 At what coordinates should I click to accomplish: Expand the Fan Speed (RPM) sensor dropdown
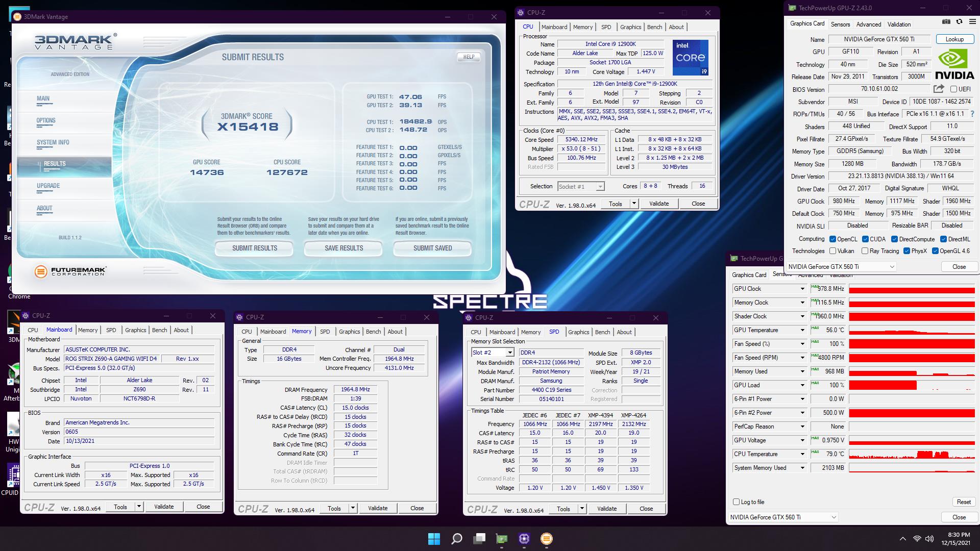[x=802, y=358]
